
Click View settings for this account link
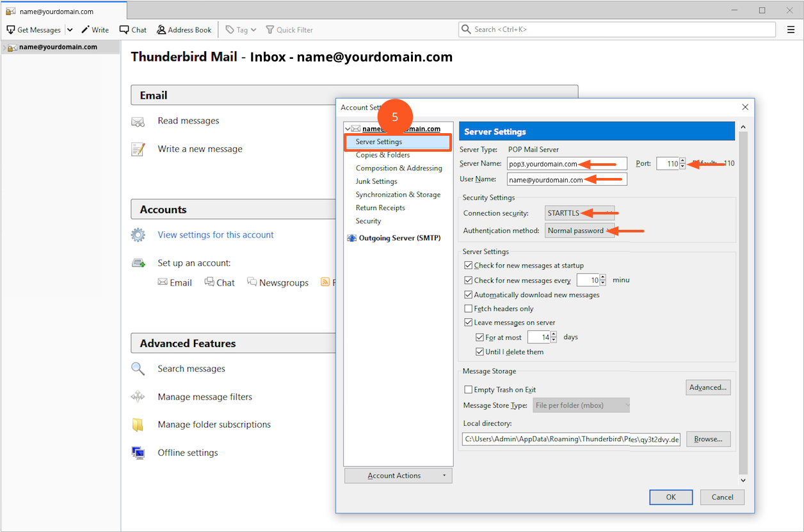tap(216, 235)
